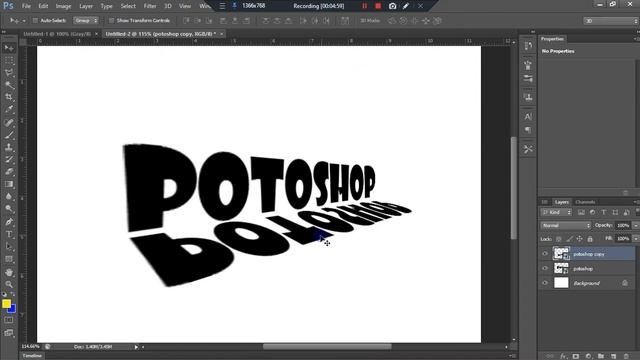This screenshot has height=360, width=640.
Task: Hide the Background layer
Action: 545,283
